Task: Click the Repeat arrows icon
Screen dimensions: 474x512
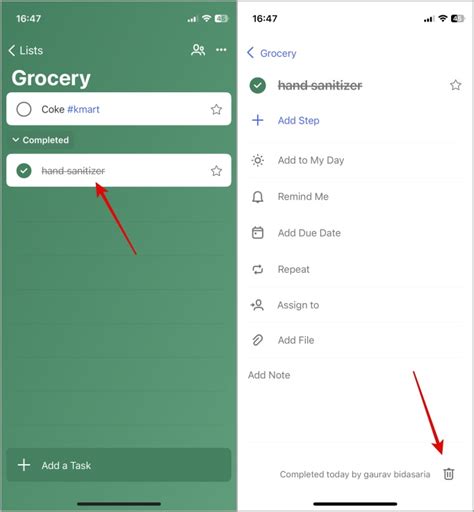Action: click(257, 269)
